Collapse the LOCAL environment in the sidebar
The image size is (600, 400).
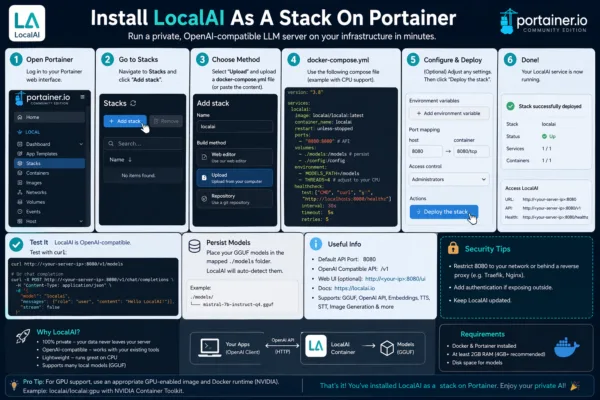coord(29,132)
